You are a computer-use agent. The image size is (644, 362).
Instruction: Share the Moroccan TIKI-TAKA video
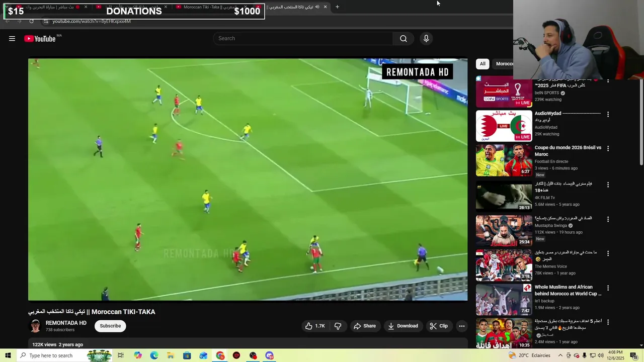pos(365,326)
